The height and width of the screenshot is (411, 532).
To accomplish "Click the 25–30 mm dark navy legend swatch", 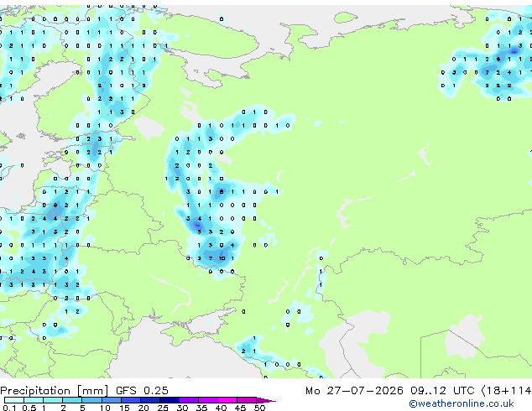I will point(170,400).
